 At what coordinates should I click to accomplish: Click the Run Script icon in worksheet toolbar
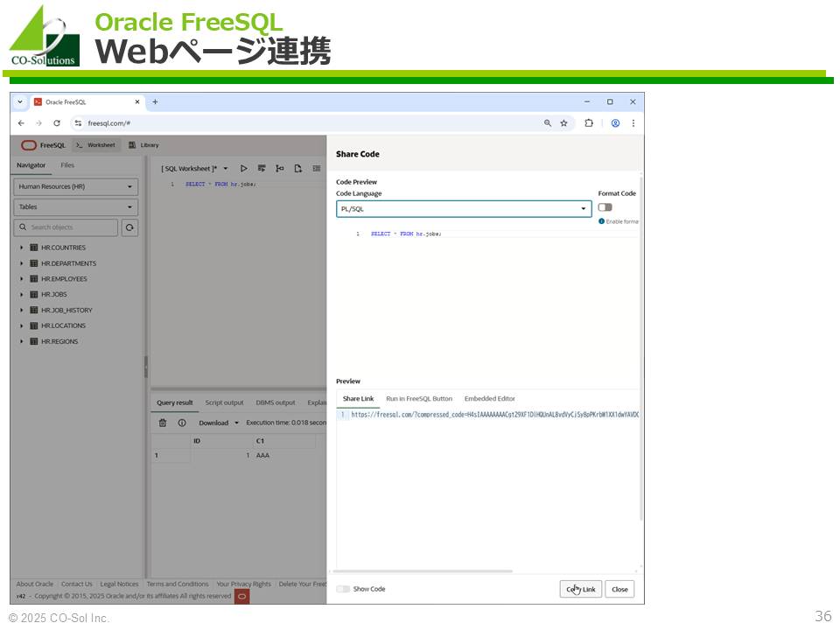(262, 168)
